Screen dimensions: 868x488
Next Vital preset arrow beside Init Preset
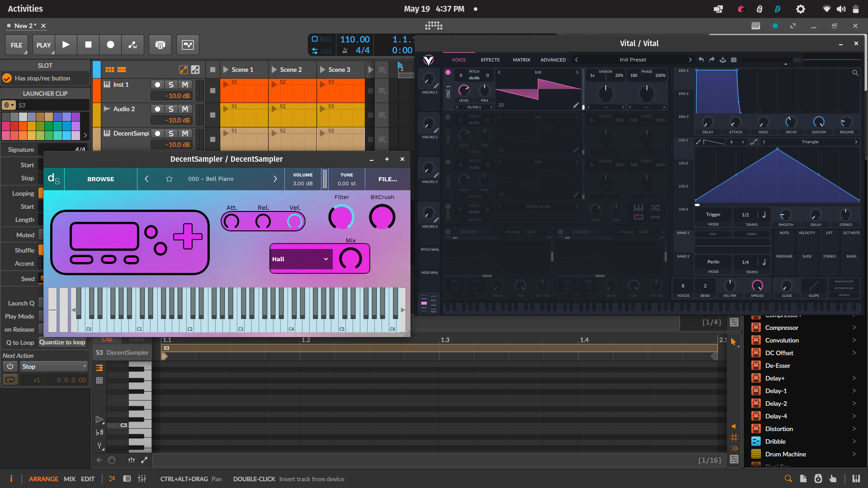pyautogui.click(x=690, y=60)
